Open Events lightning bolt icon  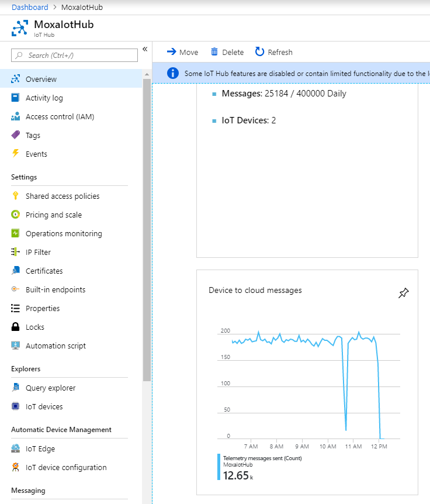tap(16, 154)
